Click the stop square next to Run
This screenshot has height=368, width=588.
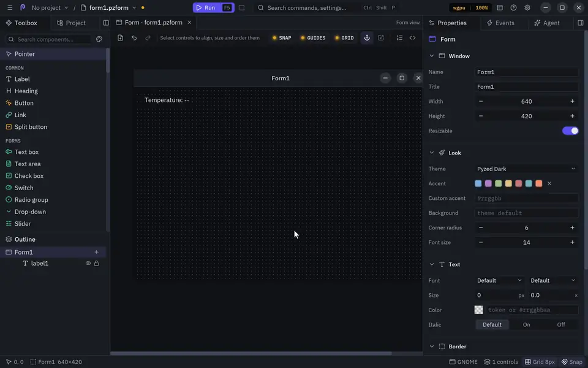click(241, 7)
